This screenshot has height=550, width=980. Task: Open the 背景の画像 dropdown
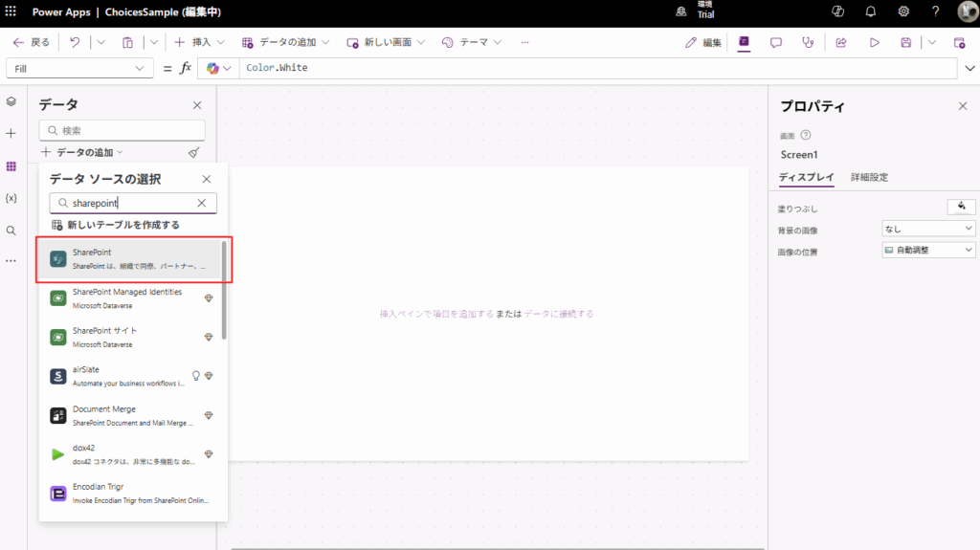[928, 229]
